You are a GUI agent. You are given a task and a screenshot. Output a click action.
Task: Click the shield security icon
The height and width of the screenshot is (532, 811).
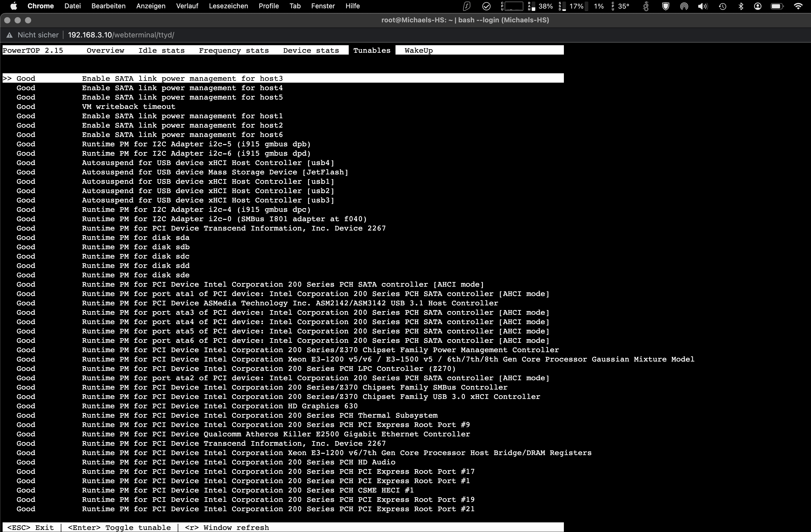pos(665,6)
